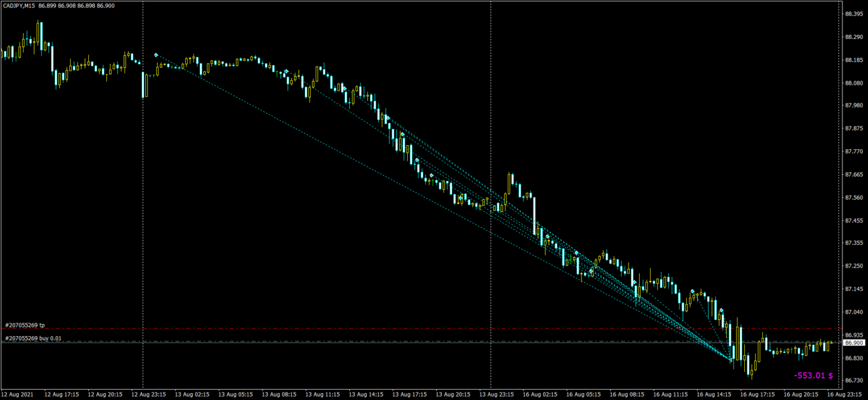Click time axis label 13 Aug 23:15

496,394
